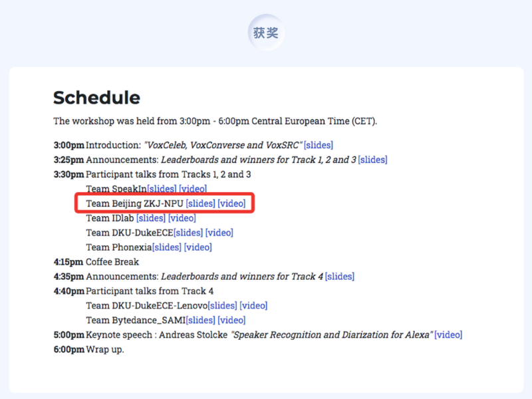The width and height of the screenshot is (532, 399).
Task: Open Team SpeakIn video link
Action: pyautogui.click(x=193, y=189)
